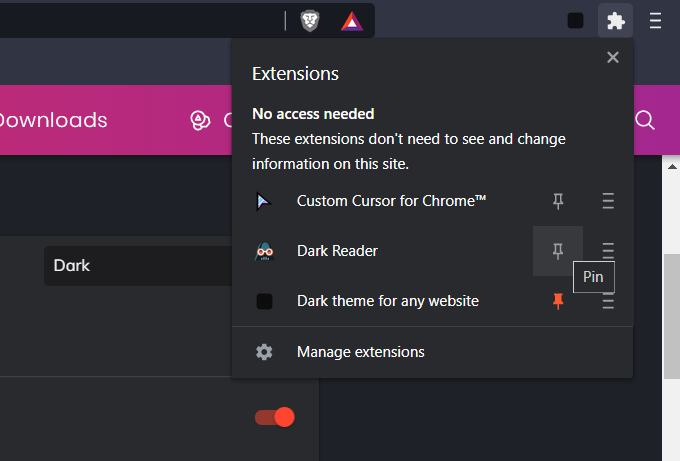
Task: Open the Brave Rewards triangle icon
Action: tap(352, 21)
